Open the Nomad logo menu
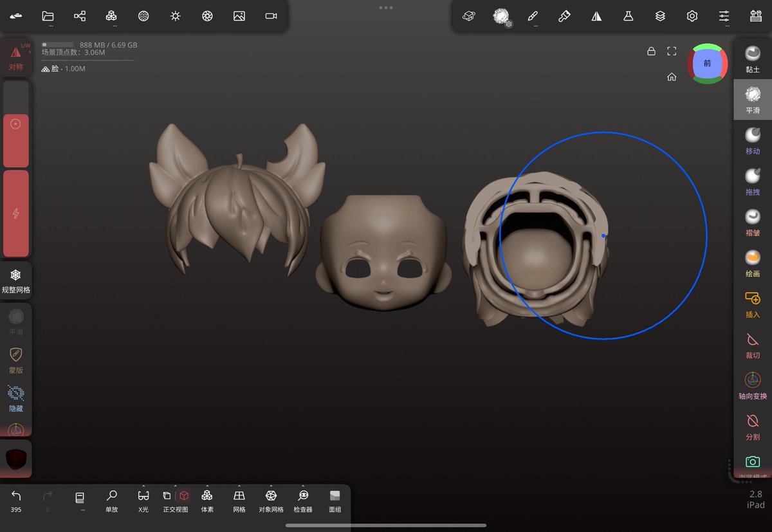Viewport: 772px width, 532px height. pyautogui.click(x=16, y=16)
